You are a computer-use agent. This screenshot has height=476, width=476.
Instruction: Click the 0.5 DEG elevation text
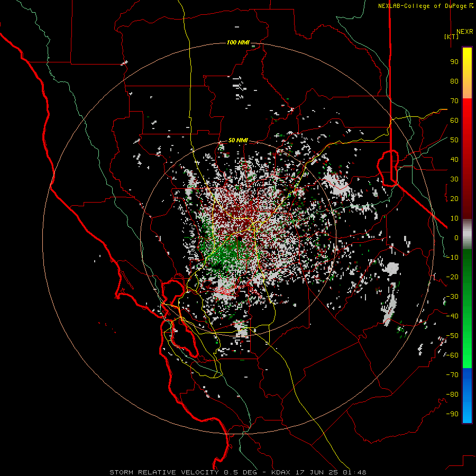241,472
